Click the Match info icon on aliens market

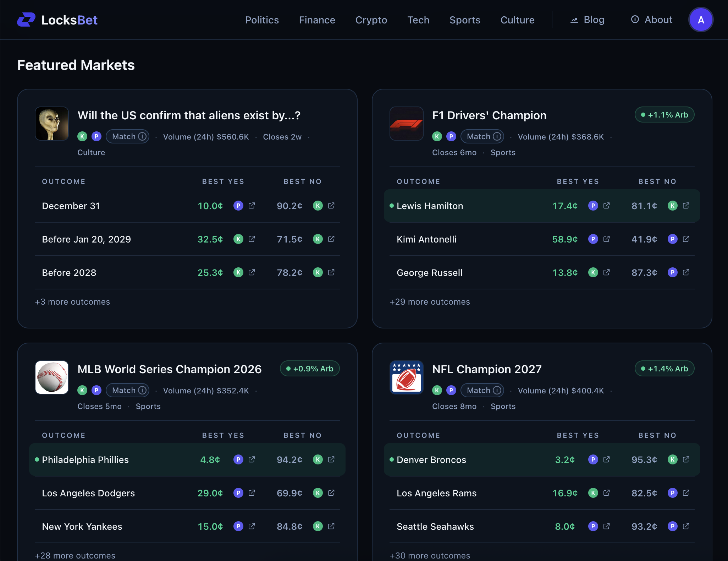click(x=142, y=136)
